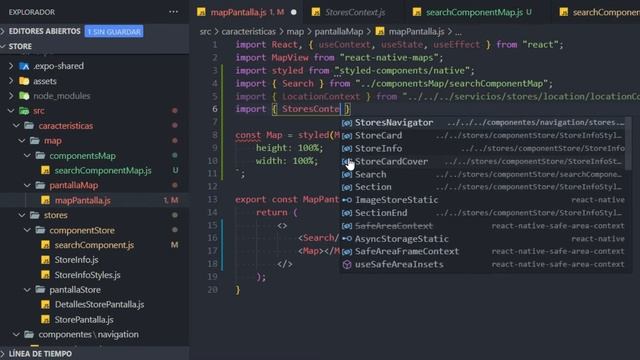Choose Section suggestion in autocomplete list
640x360 pixels.
483,187
